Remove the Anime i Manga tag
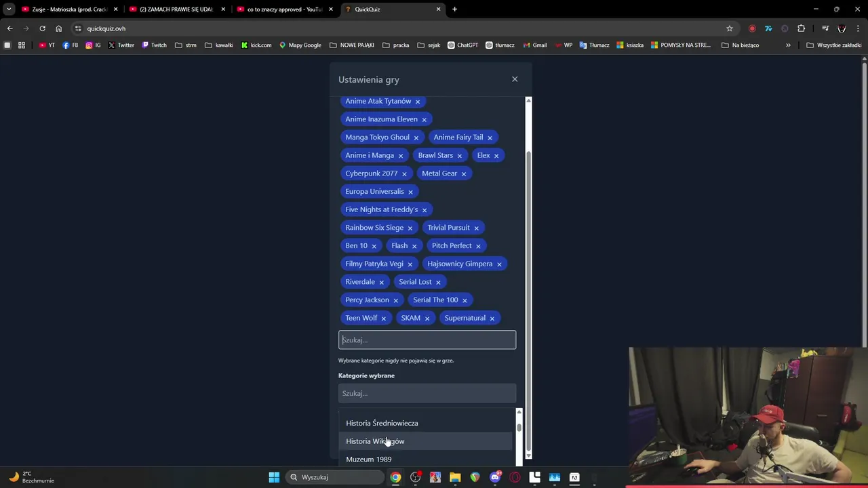 (x=401, y=156)
